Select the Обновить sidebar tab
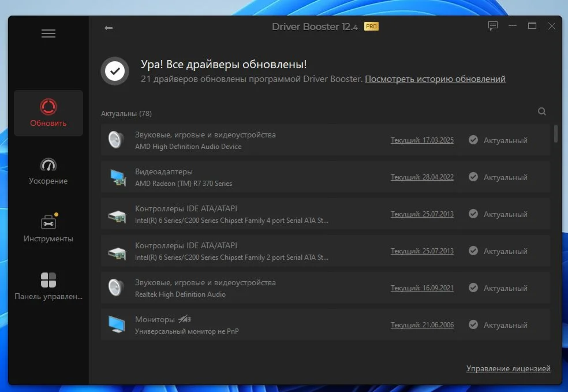 pos(48,113)
